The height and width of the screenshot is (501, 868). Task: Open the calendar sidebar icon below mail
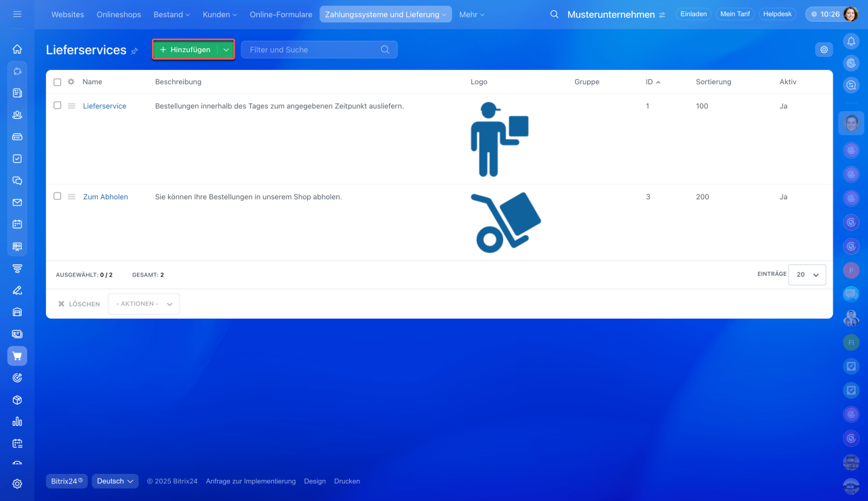point(17,224)
